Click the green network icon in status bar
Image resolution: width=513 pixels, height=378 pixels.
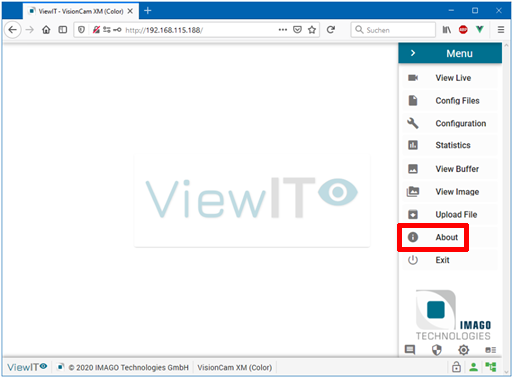[x=490, y=367]
